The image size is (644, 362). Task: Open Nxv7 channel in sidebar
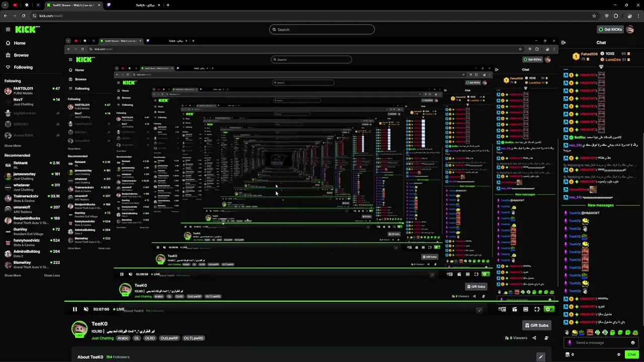32,102
